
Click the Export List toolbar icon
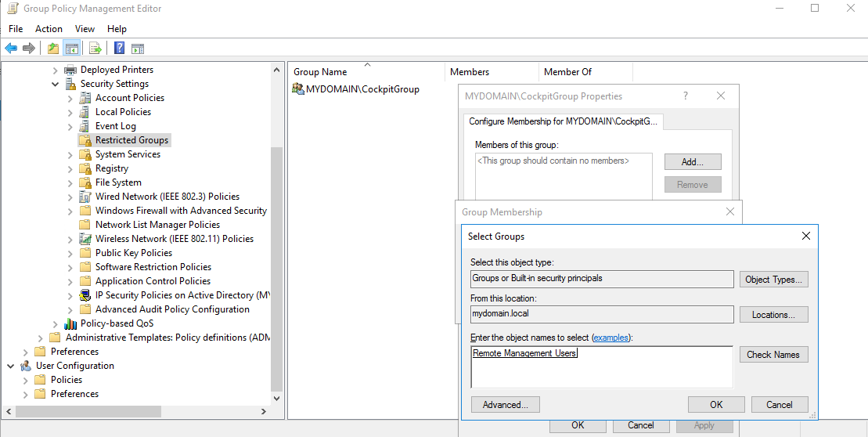[x=95, y=49]
